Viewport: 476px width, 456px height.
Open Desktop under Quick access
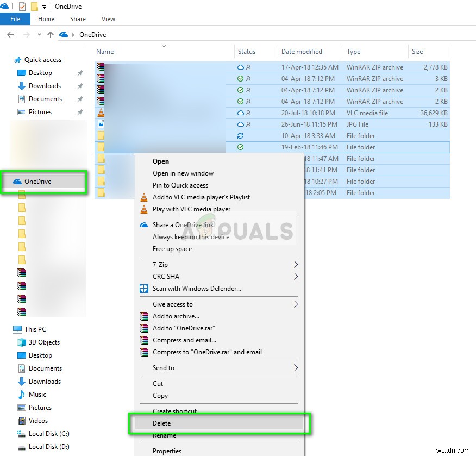(40, 73)
